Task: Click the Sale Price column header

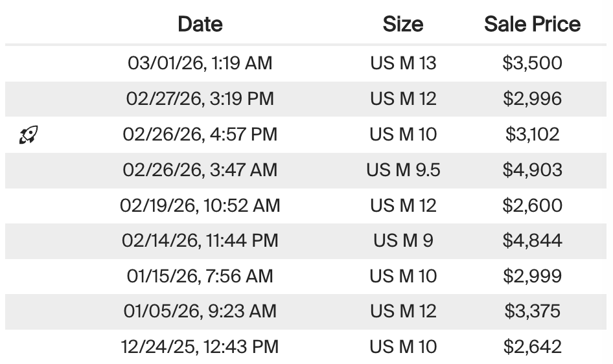Action: (x=532, y=25)
